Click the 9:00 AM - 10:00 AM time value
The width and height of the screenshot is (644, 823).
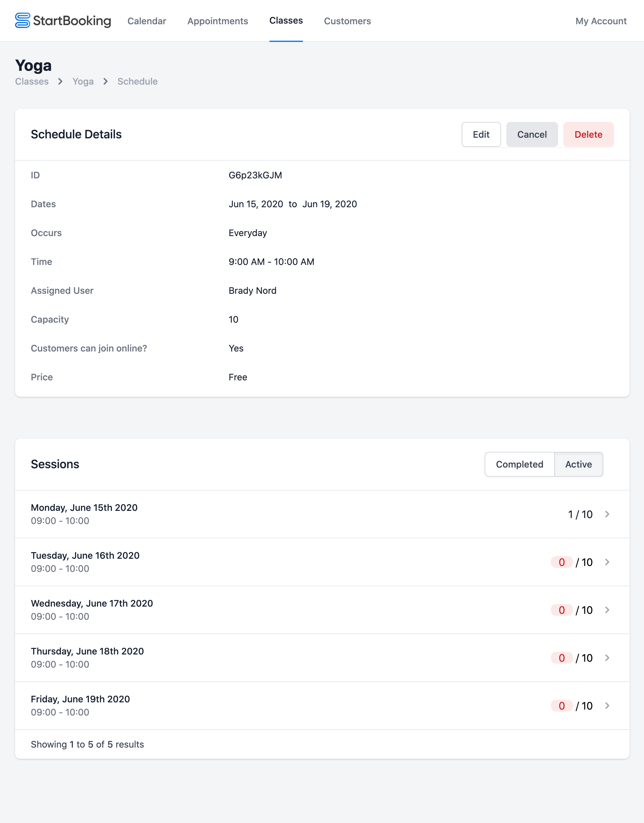[x=272, y=262]
